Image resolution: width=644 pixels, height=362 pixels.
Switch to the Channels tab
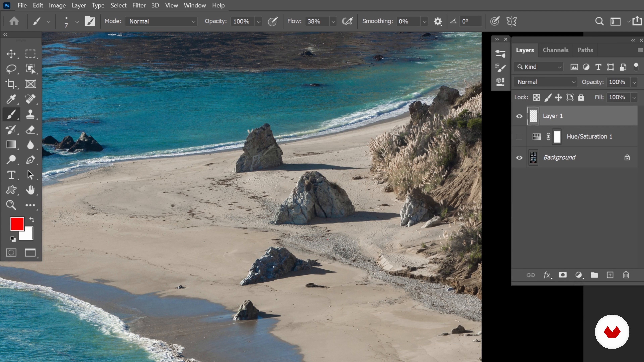coord(555,50)
